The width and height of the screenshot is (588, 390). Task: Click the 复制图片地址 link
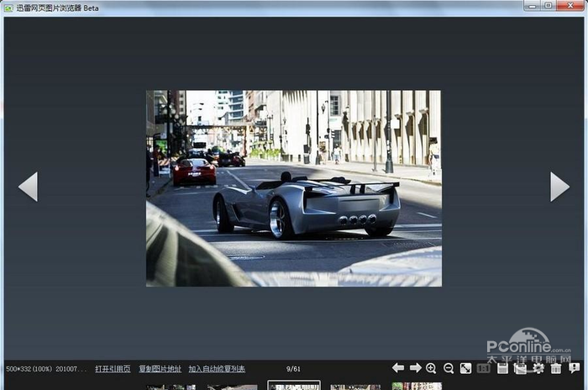(160, 369)
